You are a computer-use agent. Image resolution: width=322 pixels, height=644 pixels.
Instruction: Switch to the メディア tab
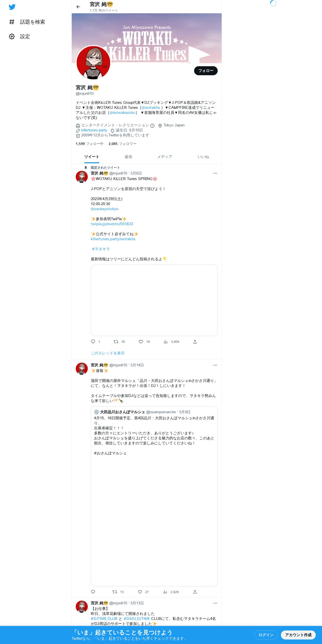coord(165,157)
